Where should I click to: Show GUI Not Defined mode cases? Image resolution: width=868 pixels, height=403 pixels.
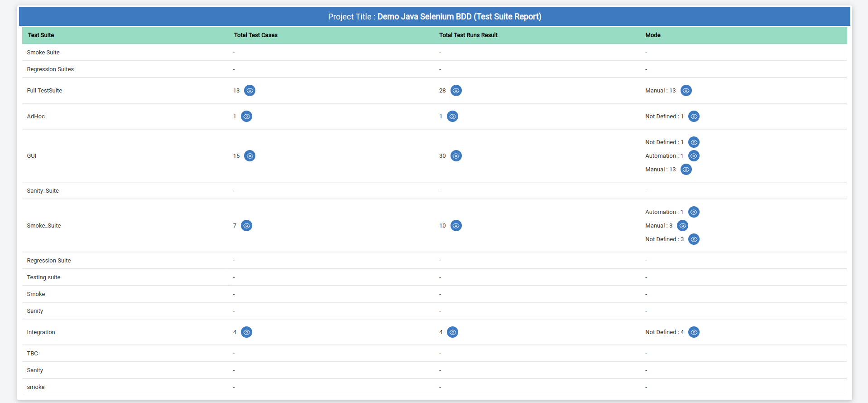(694, 142)
